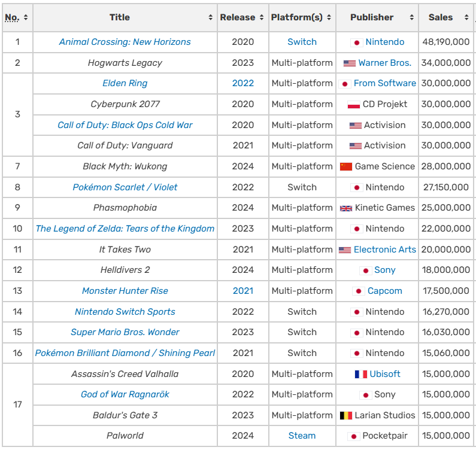Click Japan flag beside Pocketpair
476x450 pixels.
tap(354, 436)
